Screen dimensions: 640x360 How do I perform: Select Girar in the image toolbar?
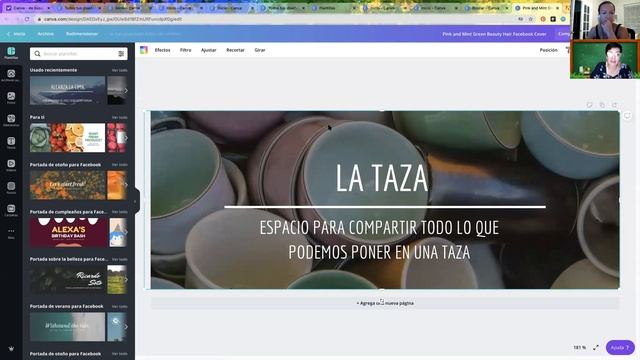[260, 50]
